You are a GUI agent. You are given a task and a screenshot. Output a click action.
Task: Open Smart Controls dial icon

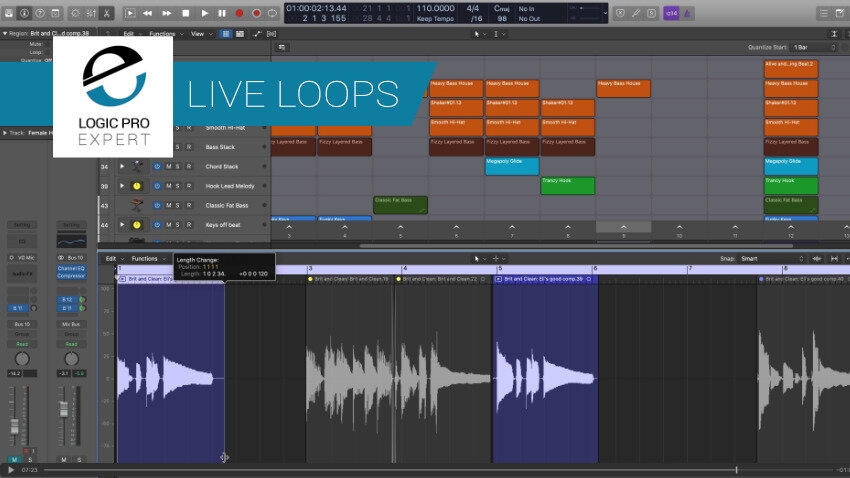(75, 13)
